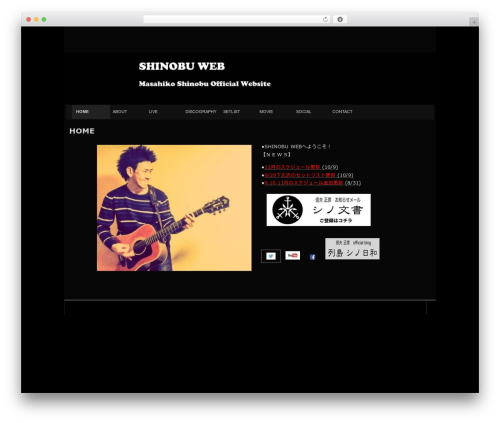Open the SETLIST menu item
The image size is (500, 423).
click(x=231, y=112)
